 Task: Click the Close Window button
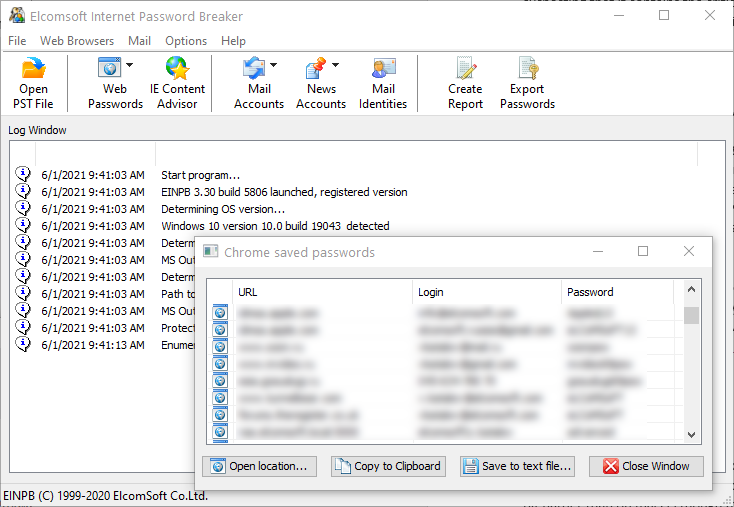coord(646,466)
